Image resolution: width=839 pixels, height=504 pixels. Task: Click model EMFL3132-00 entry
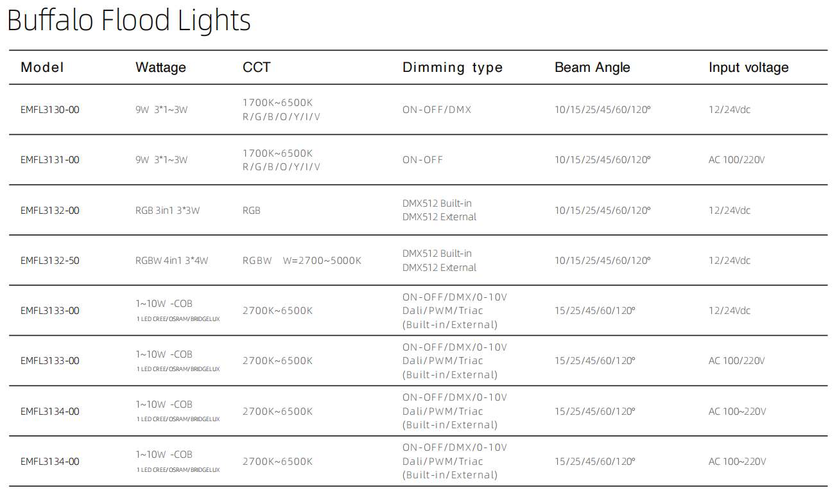pyautogui.click(x=50, y=211)
